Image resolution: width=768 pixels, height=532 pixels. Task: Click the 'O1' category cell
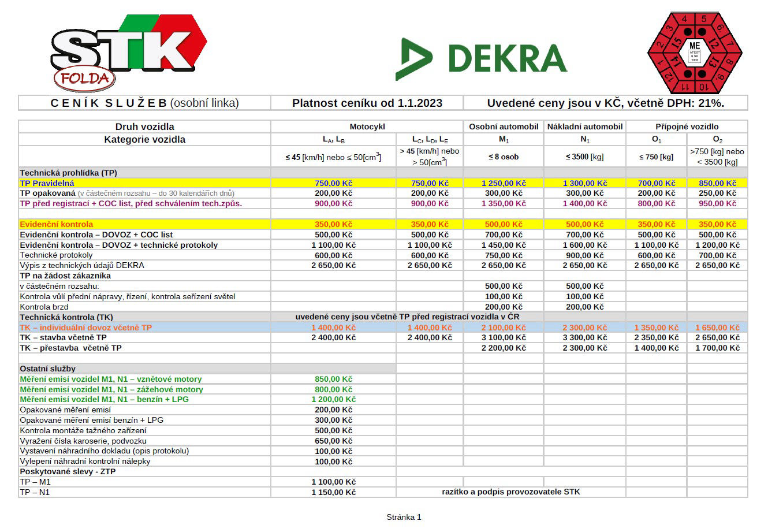657,140
